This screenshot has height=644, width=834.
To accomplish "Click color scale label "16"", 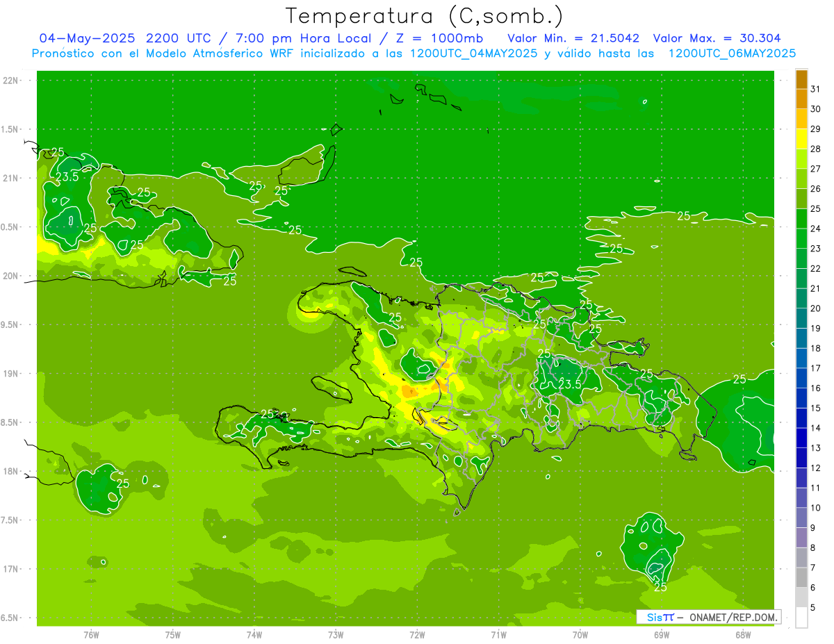I will tap(816, 388).
